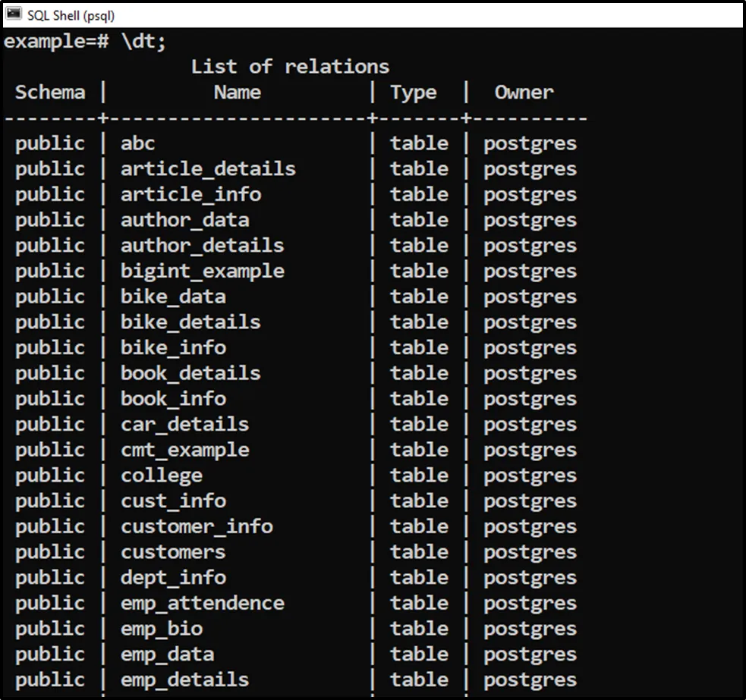Viewport: 746px width, 700px height.
Task: Click the college table name
Action: point(162,476)
